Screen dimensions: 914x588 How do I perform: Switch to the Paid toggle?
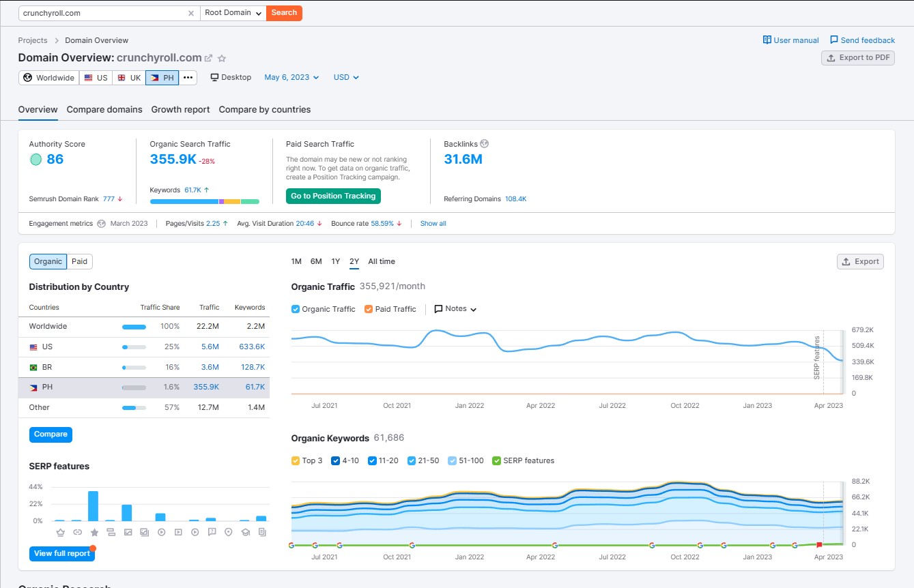80,261
